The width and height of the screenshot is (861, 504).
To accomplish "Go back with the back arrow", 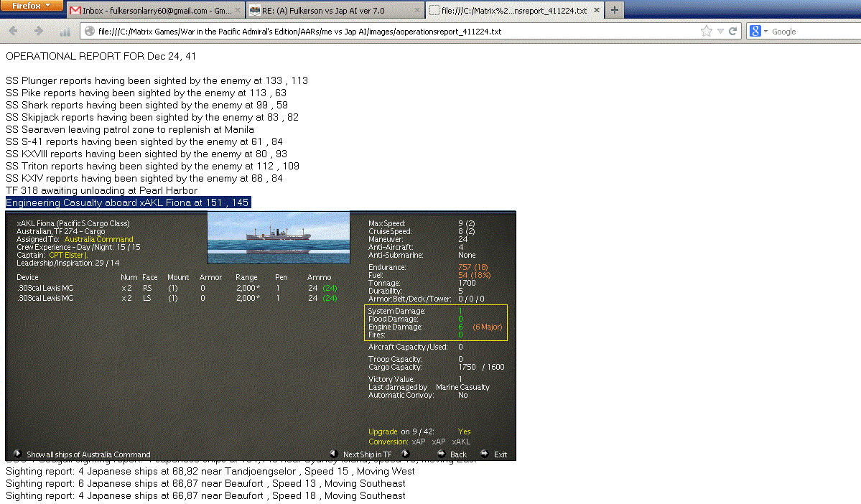I will (13, 32).
